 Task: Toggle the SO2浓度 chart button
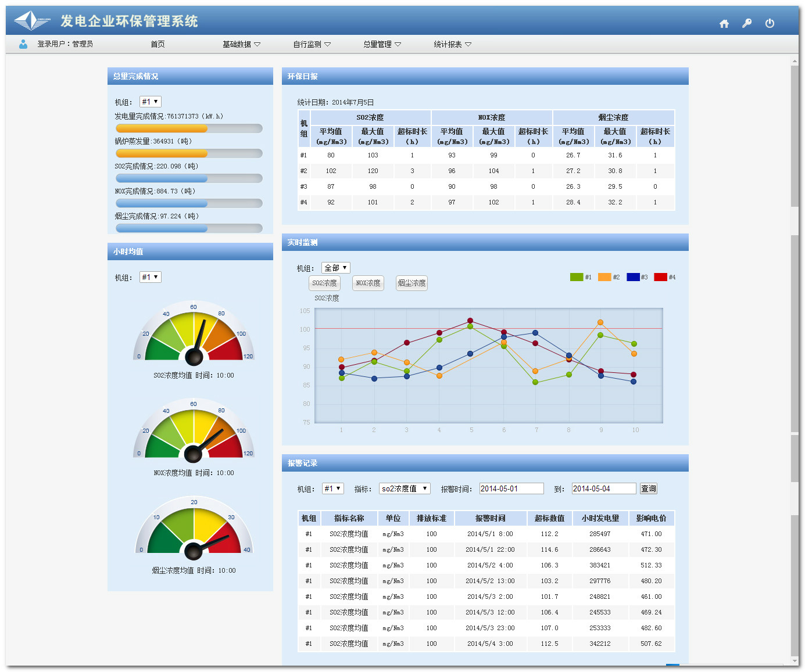[324, 283]
